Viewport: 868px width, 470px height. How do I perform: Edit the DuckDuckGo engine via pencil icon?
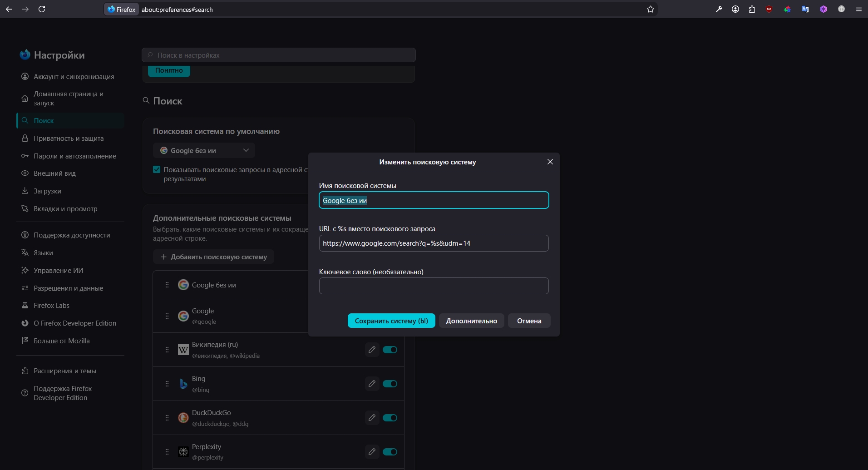click(372, 418)
